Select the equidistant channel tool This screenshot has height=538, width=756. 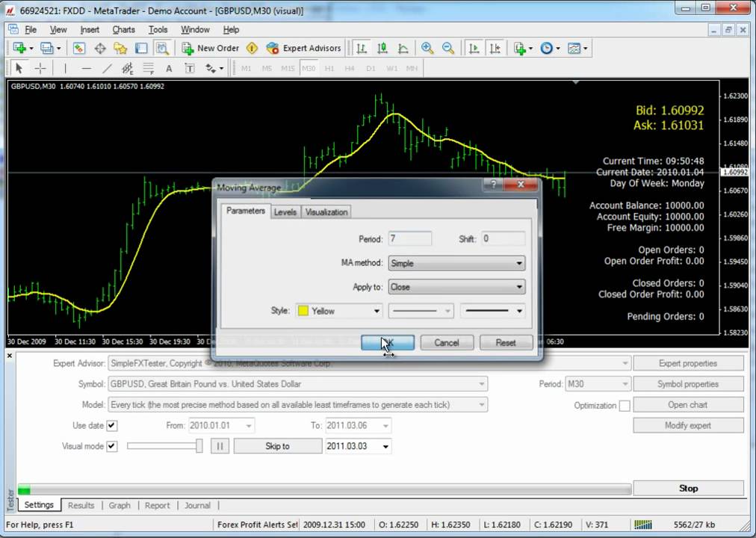point(127,69)
